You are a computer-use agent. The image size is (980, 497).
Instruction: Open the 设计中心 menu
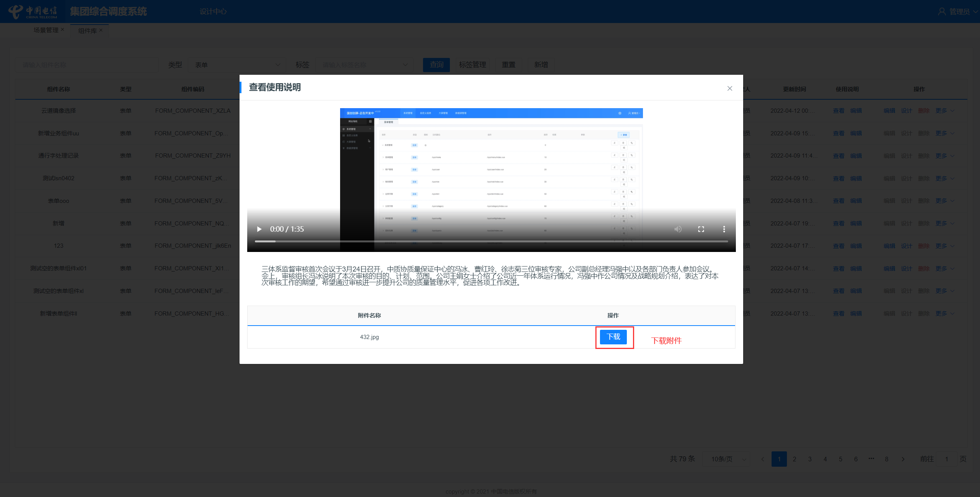point(213,12)
